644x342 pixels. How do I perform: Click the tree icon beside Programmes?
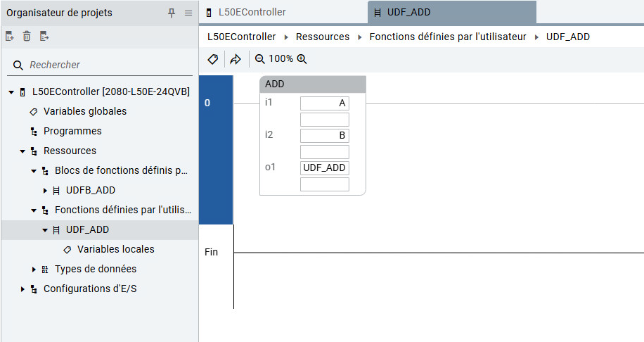(x=34, y=132)
